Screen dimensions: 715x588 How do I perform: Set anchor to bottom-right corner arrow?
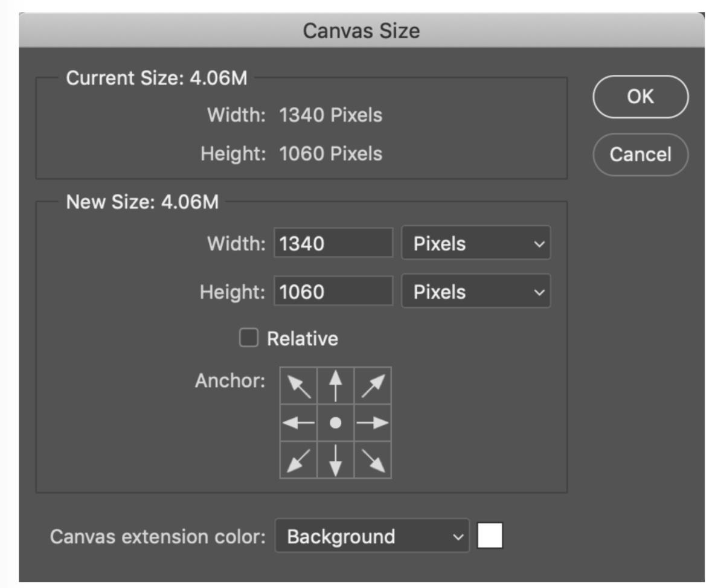click(373, 460)
